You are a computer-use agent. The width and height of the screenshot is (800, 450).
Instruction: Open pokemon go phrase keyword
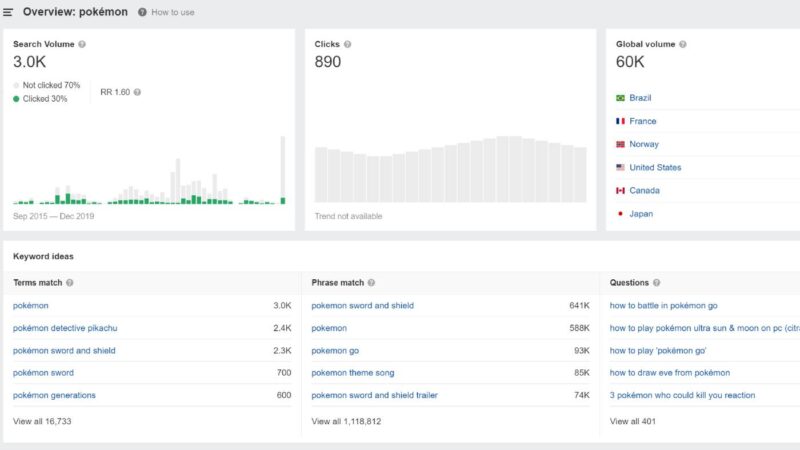(x=335, y=351)
